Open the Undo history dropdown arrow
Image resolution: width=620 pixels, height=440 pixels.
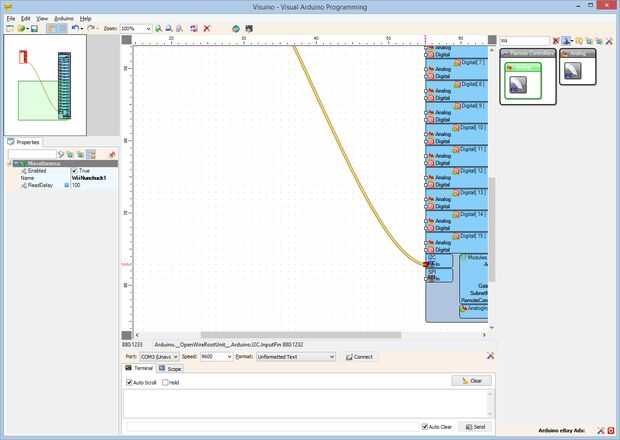[x=82, y=28]
